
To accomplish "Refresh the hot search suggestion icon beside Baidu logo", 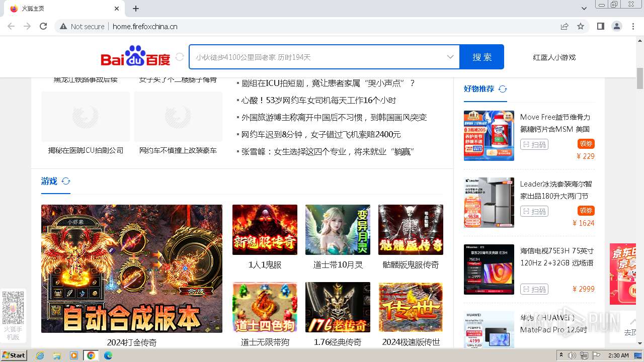I will click(180, 57).
